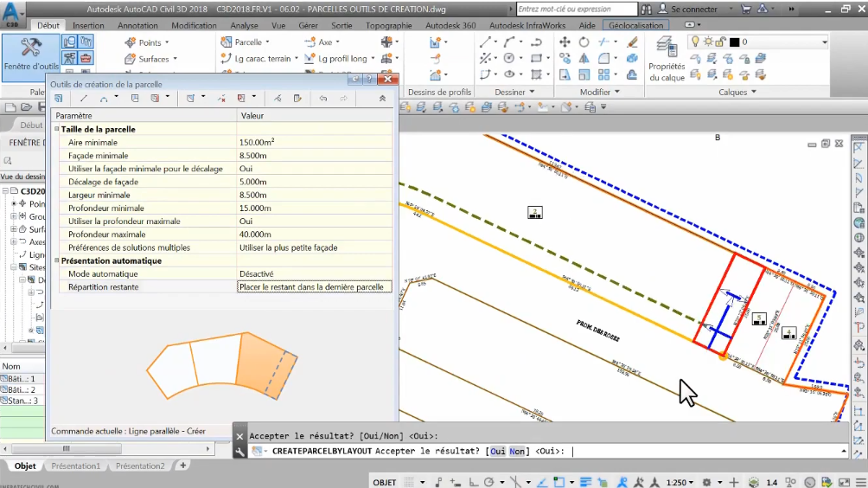This screenshot has height=488, width=868.
Task: Expand the Calques panel arrow
Action: 754,92
